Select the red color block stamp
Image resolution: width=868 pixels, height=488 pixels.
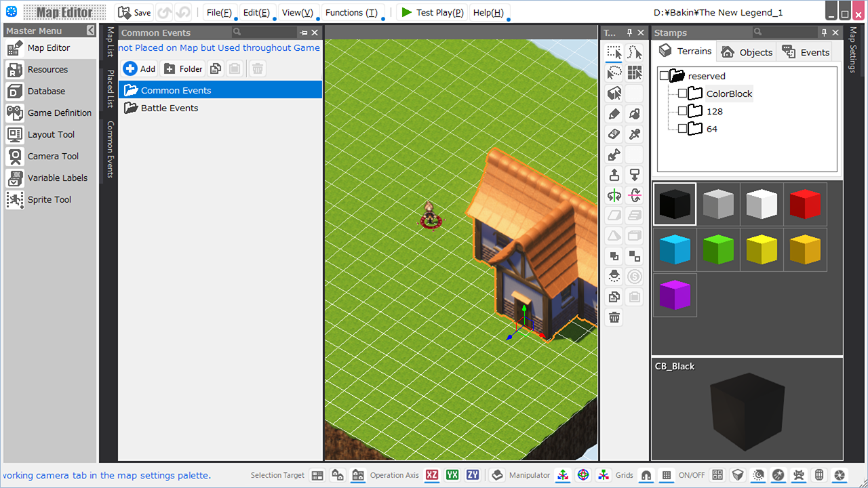[x=805, y=204]
